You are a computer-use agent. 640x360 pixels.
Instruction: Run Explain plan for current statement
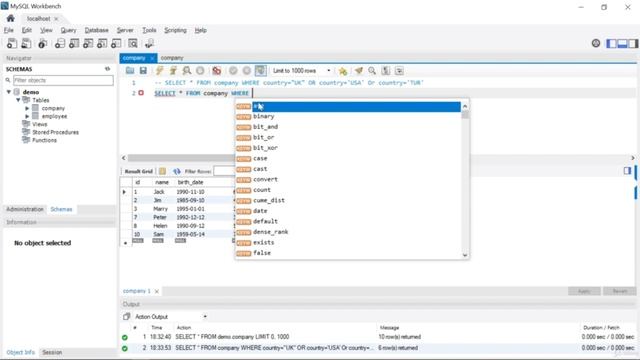tap(187, 71)
